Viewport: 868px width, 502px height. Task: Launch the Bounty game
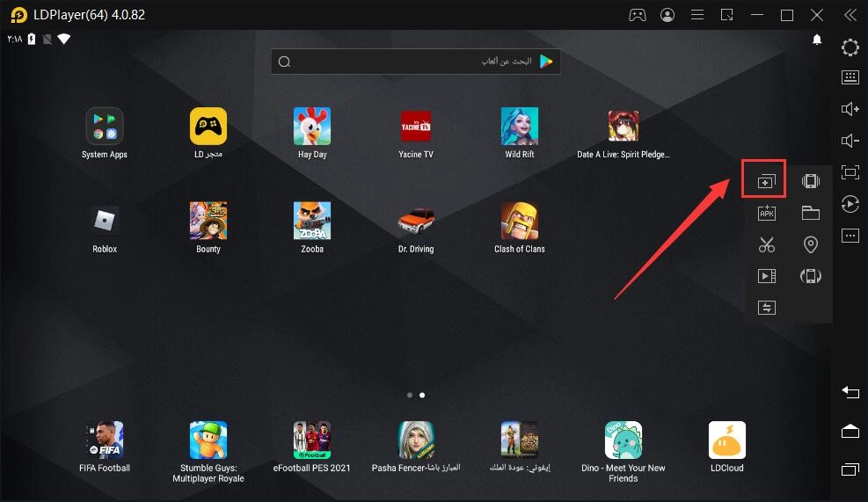click(x=208, y=221)
